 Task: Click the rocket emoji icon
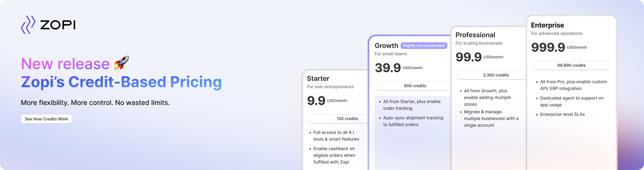pyautogui.click(x=121, y=63)
